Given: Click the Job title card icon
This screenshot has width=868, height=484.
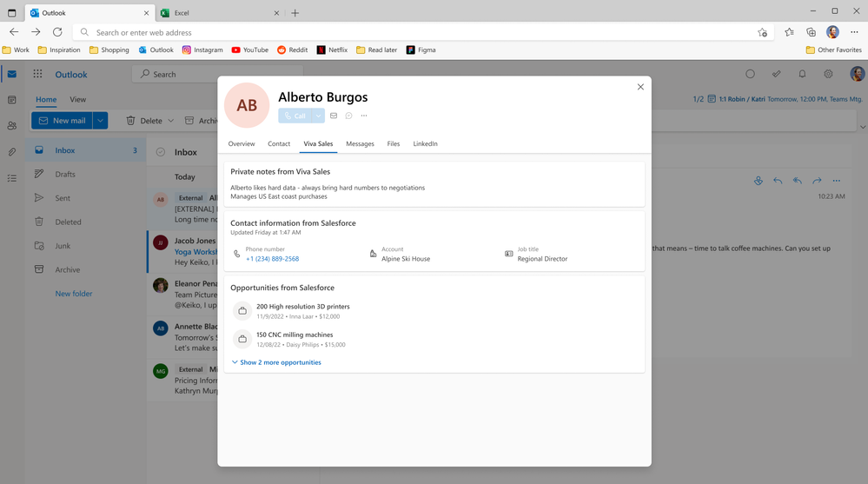Looking at the screenshot, I should click(x=509, y=254).
